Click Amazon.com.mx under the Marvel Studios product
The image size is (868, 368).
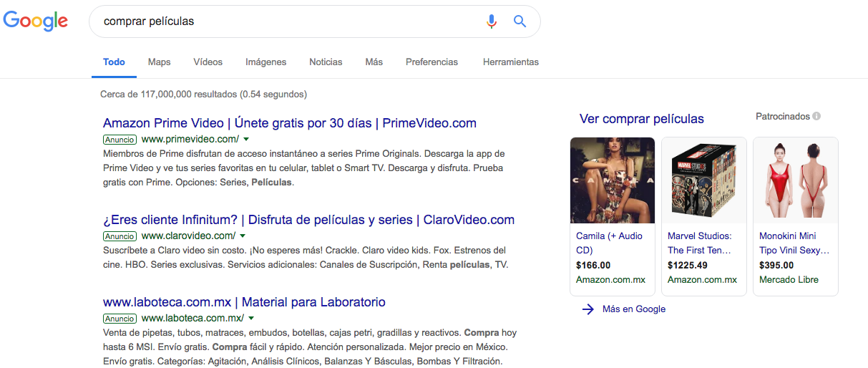click(x=703, y=280)
